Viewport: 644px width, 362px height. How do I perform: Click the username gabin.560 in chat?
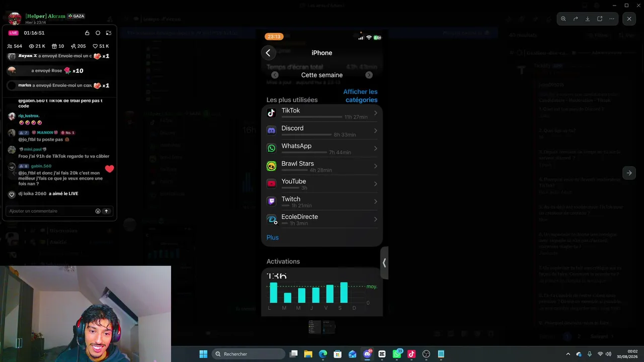(x=41, y=166)
